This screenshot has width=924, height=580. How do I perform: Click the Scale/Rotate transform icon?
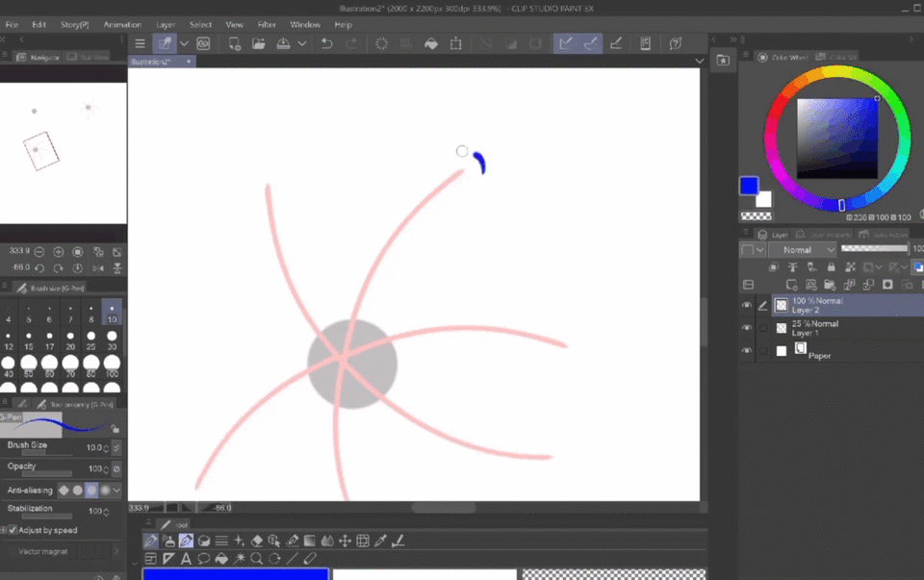point(455,43)
